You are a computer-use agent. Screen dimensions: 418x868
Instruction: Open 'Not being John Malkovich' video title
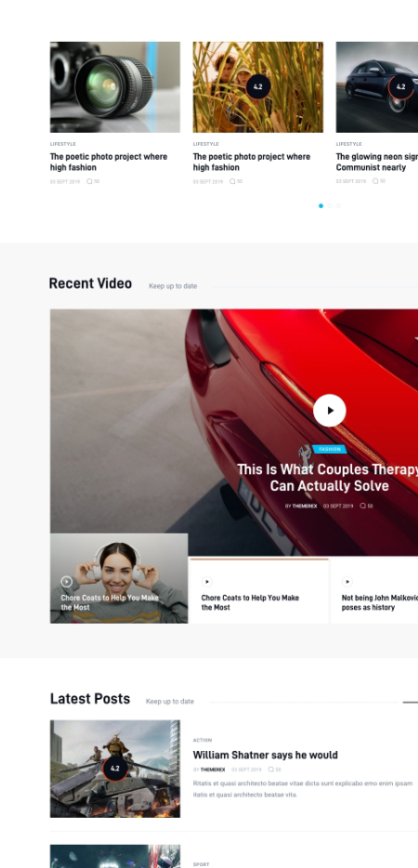tap(380, 602)
